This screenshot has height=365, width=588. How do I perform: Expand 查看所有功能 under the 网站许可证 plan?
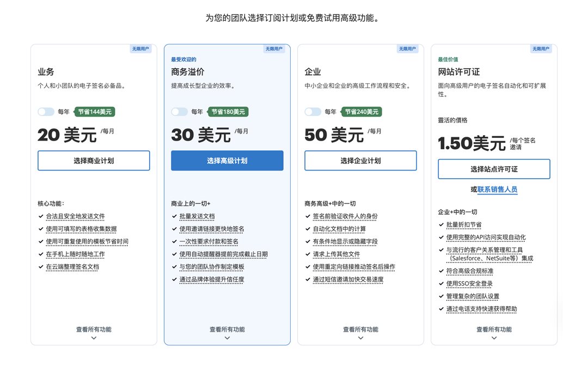tap(493, 329)
